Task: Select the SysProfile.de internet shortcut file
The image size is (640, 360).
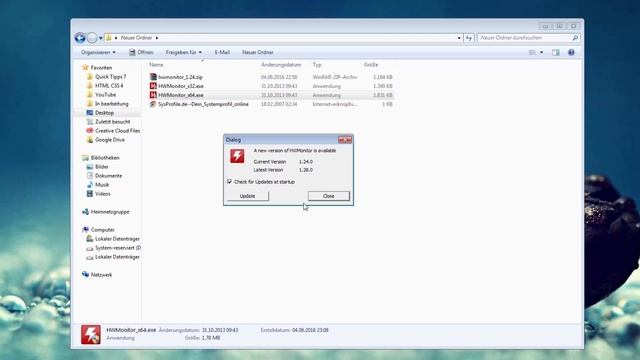Action: (203, 104)
